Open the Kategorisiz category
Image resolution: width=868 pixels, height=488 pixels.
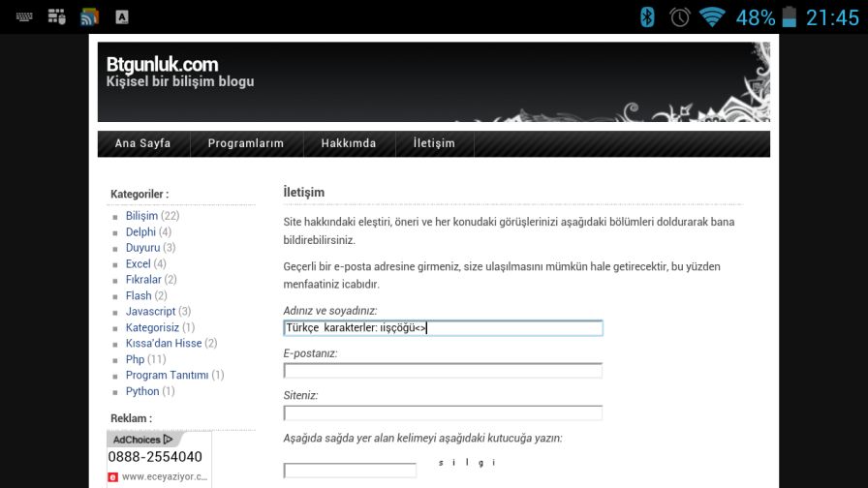152,327
